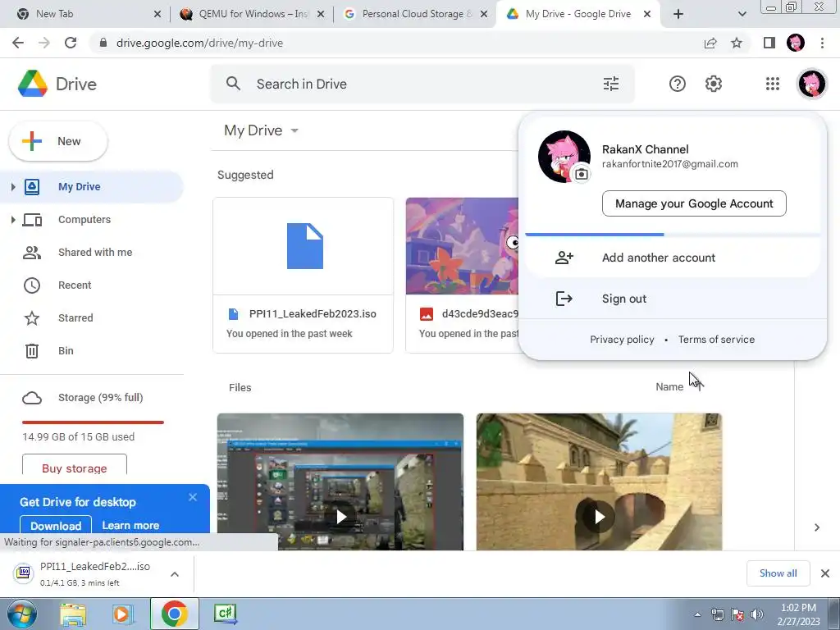Viewport: 840px width, 630px height.
Task: Expand Computers tree arrow
Action: pos(13,220)
